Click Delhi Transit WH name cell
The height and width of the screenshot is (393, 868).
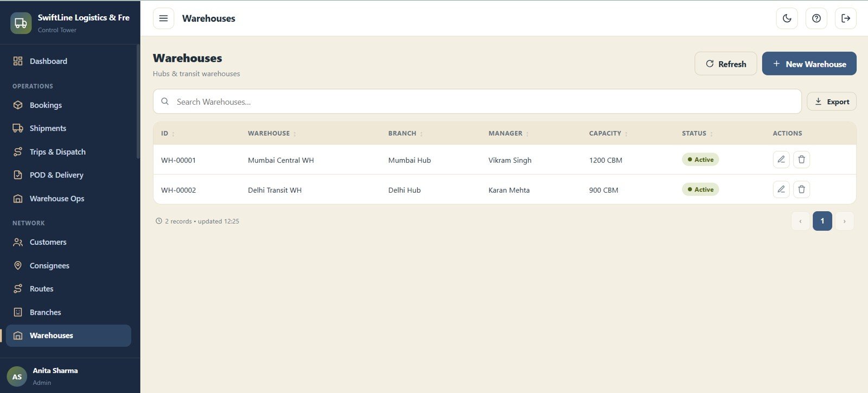pyautogui.click(x=275, y=190)
